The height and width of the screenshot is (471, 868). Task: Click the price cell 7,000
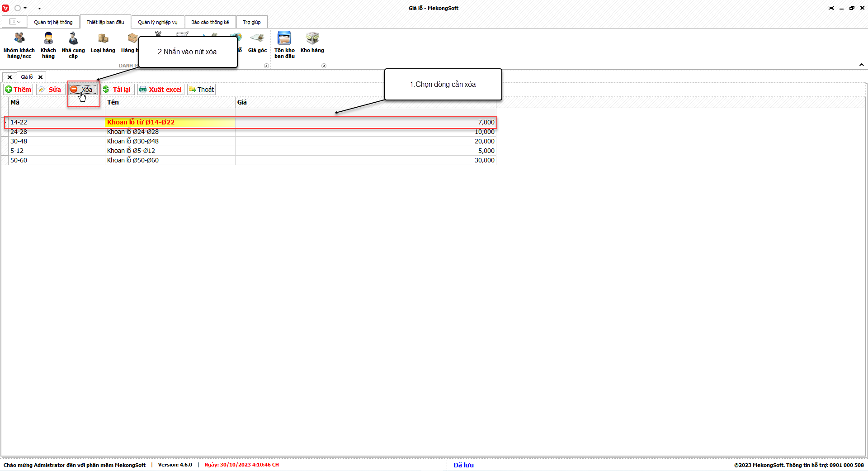coord(366,122)
